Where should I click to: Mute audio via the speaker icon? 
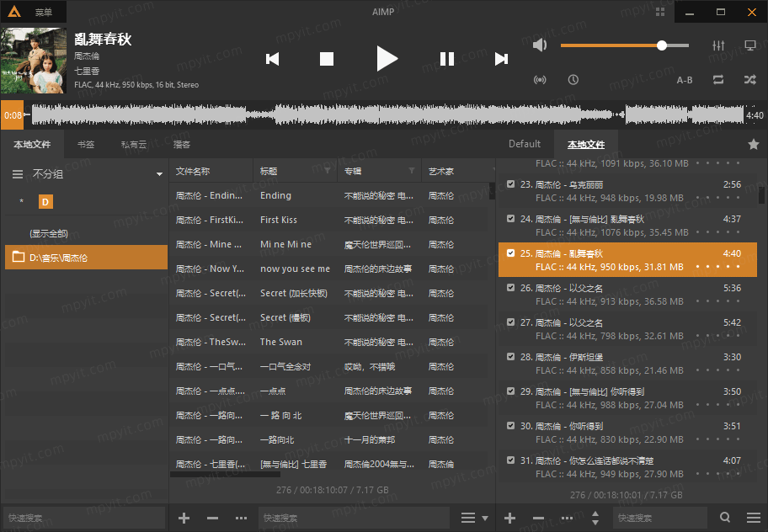pyautogui.click(x=539, y=45)
